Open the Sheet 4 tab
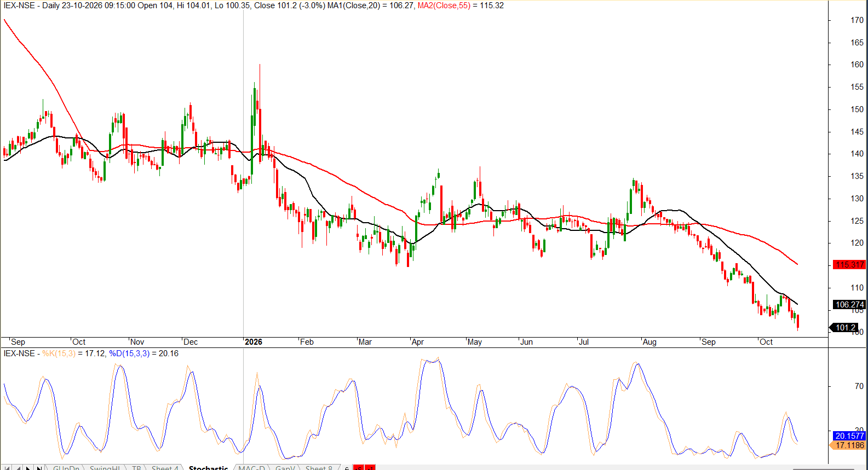 tap(165, 468)
